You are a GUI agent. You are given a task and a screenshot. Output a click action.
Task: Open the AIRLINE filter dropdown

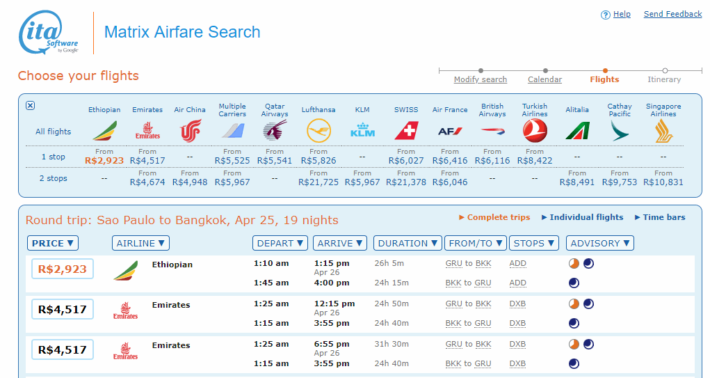tap(140, 243)
